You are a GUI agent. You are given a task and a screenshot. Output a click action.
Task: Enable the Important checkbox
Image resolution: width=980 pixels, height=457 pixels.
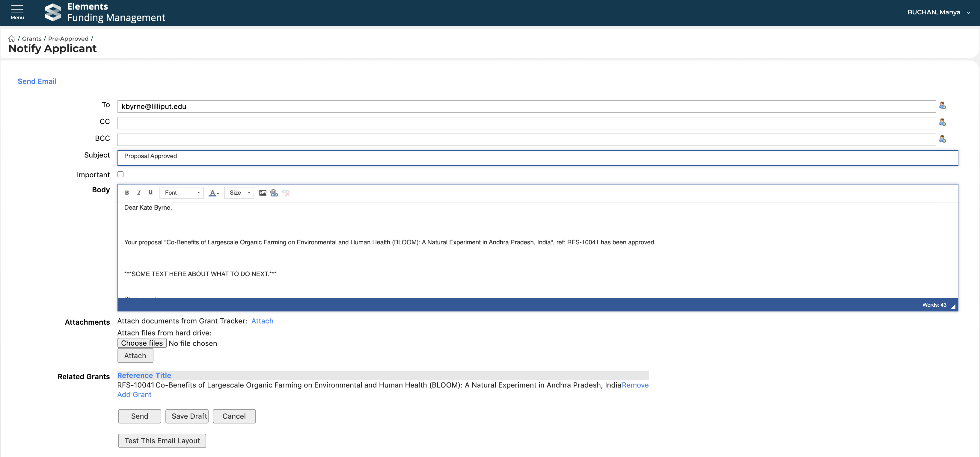tap(120, 175)
